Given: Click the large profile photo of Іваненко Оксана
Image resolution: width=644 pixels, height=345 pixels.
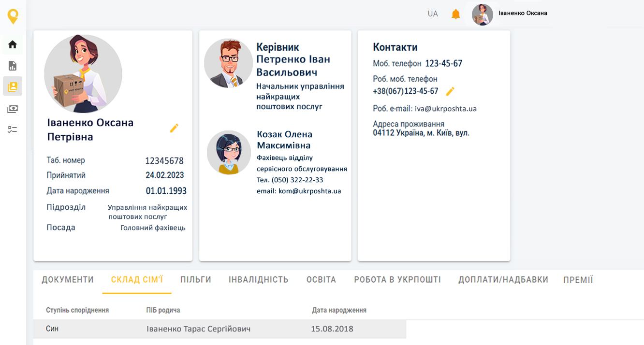Looking at the screenshot, I should click(83, 73).
